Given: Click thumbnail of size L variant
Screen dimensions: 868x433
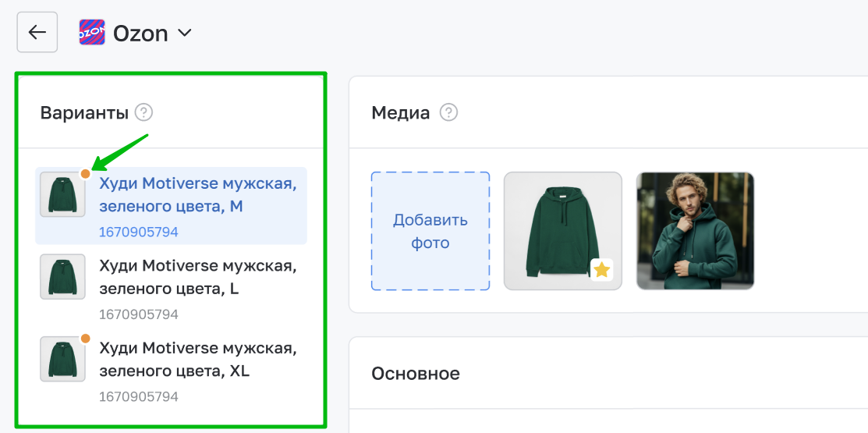Looking at the screenshot, I should pos(62,277).
